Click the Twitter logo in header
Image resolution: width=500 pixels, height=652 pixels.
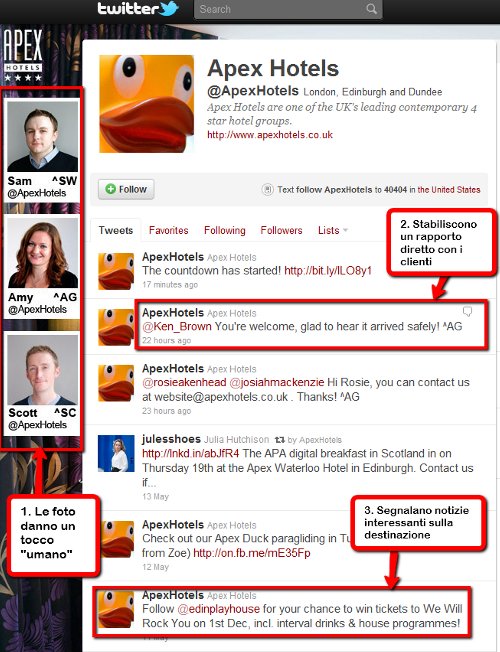point(138,9)
